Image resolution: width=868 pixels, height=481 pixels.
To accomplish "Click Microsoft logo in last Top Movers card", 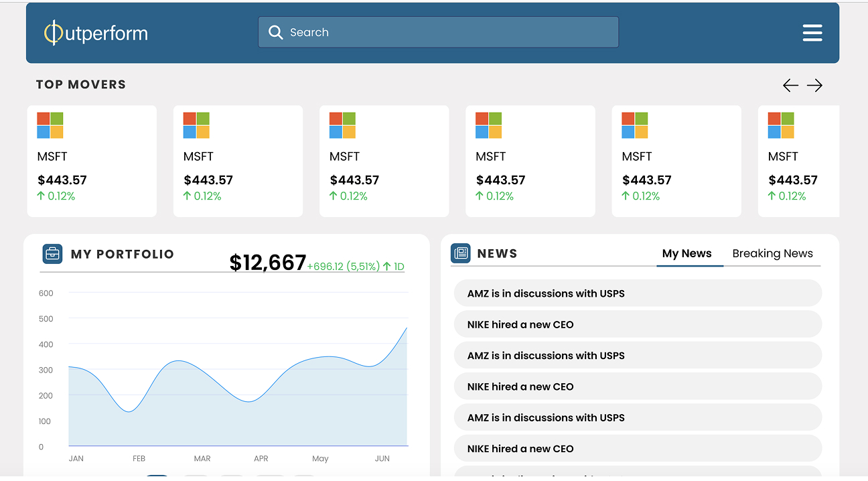I will [x=781, y=125].
